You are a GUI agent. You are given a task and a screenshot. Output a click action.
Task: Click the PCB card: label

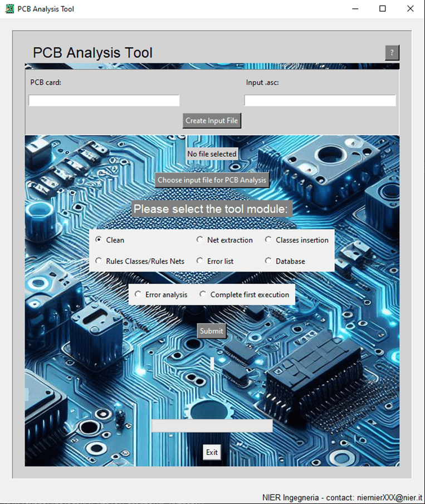pyautogui.click(x=46, y=83)
